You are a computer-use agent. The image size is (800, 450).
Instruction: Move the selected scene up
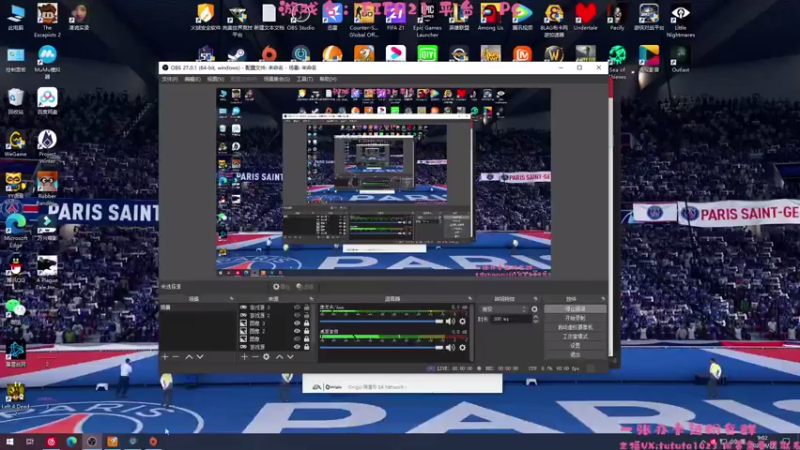point(189,357)
